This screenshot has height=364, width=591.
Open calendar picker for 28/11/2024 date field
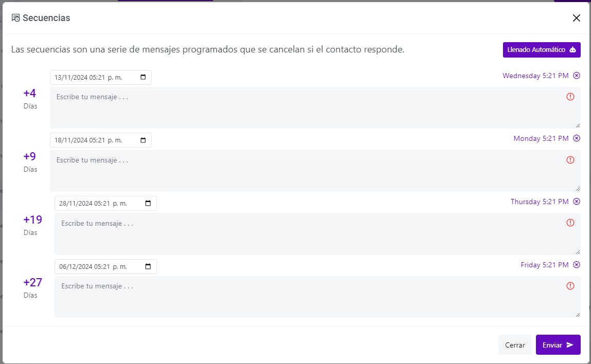148,203
